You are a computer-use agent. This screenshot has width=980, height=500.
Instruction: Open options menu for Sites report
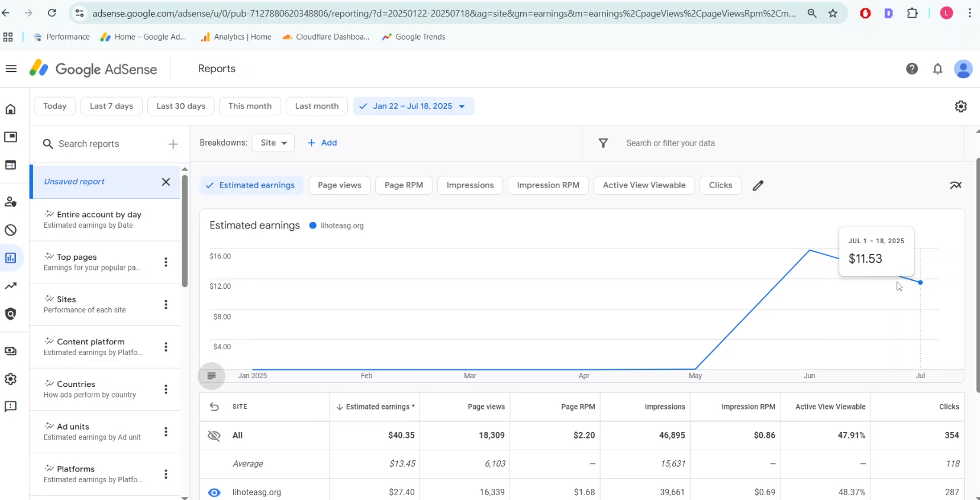[x=166, y=305]
